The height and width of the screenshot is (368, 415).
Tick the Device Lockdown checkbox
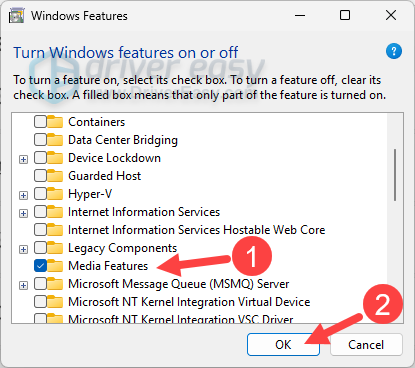click(x=40, y=158)
